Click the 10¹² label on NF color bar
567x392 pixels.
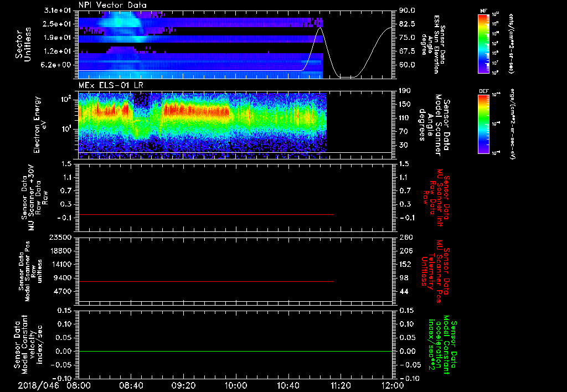tap(496, 15)
